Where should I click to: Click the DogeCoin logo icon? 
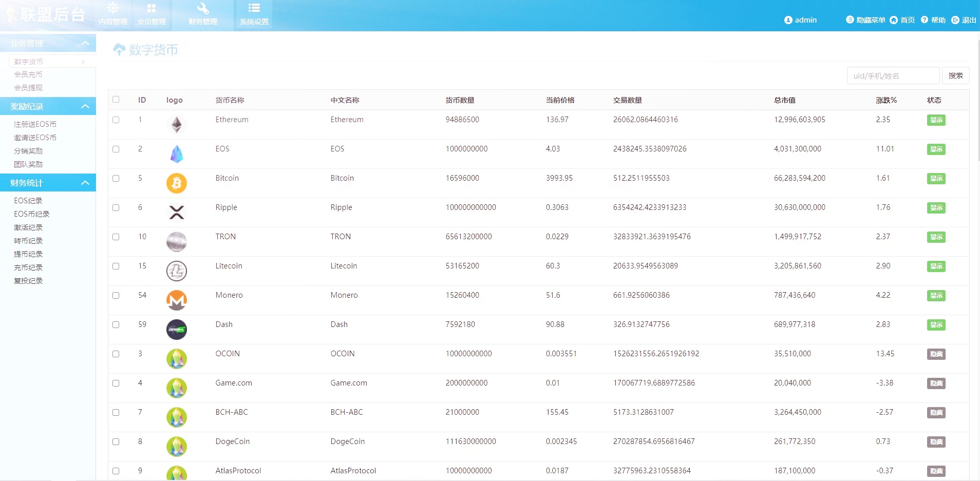click(x=177, y=447)
